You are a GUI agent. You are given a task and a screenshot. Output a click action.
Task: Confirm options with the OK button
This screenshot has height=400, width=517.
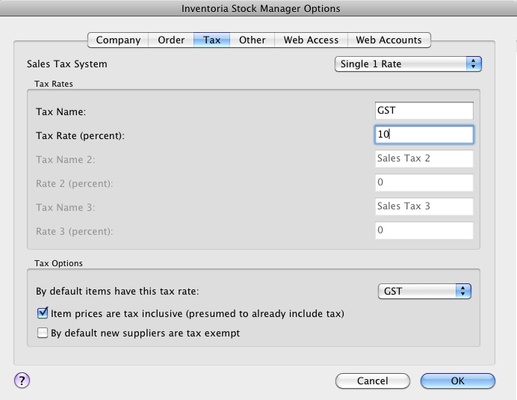tap(458, 381)
